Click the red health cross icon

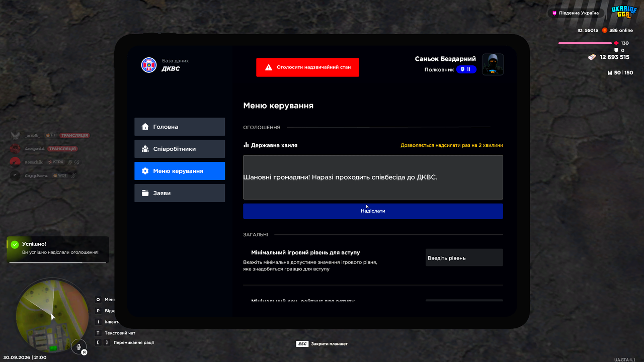pos(617,43)
